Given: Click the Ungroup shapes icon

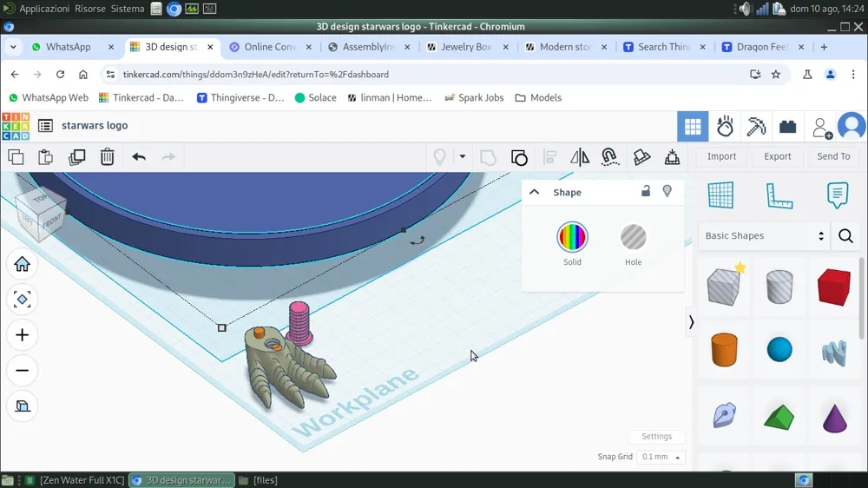Looking at the screenshot, I should pos(519,157).
